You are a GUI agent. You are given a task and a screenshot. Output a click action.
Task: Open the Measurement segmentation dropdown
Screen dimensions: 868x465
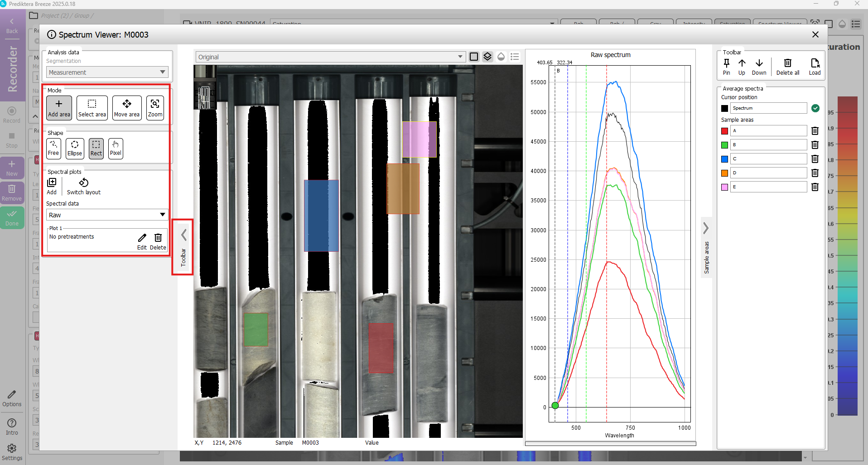(107, 72)
